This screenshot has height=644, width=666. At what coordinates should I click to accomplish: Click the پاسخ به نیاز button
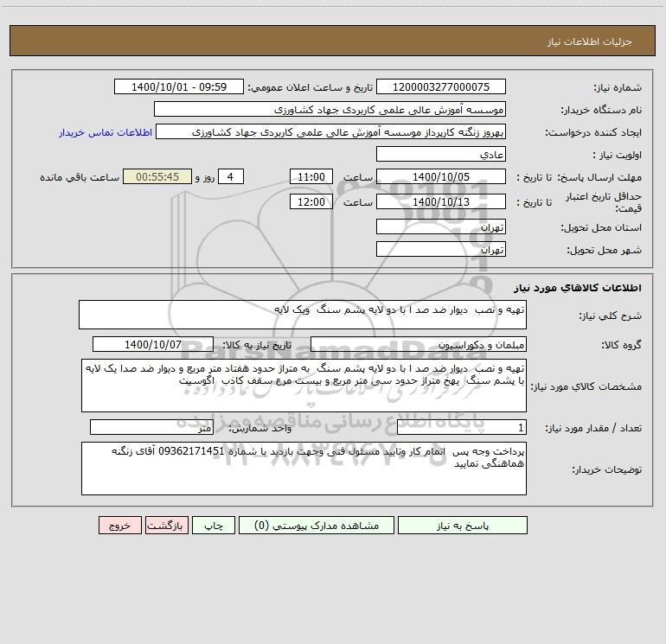463,525
